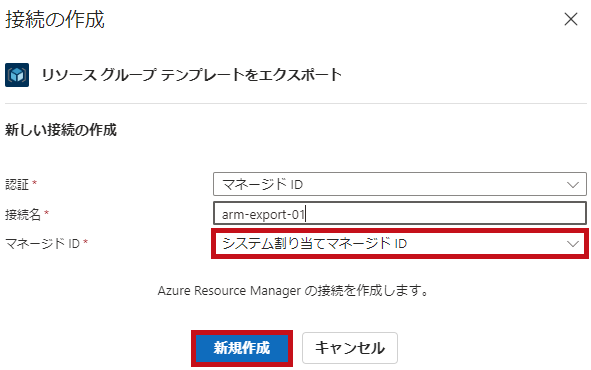591x370 pixels.
Task: Click the red asterisk next to 認証
Action: tap(35, 182)
